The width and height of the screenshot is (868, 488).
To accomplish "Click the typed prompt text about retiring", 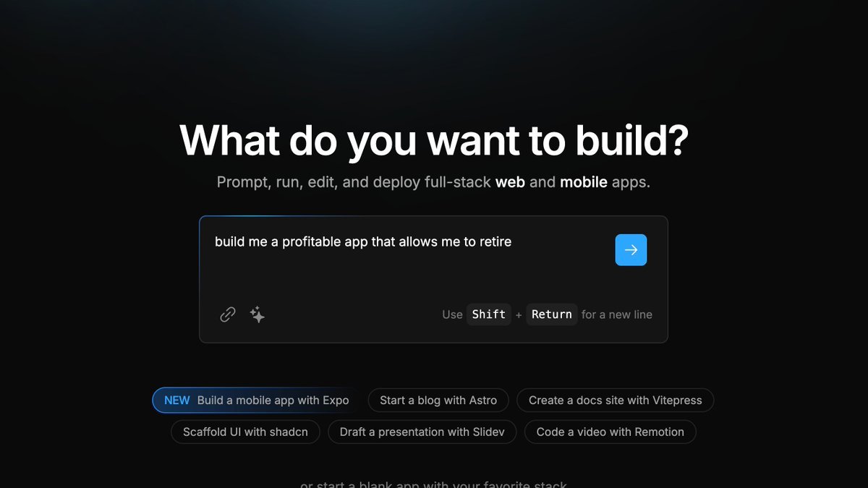I will point(363,241).
